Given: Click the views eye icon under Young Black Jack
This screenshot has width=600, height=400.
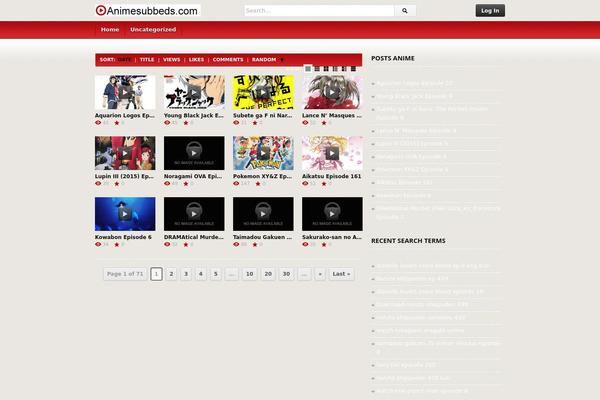Looking at the screenshot, I should click(167, 123).
